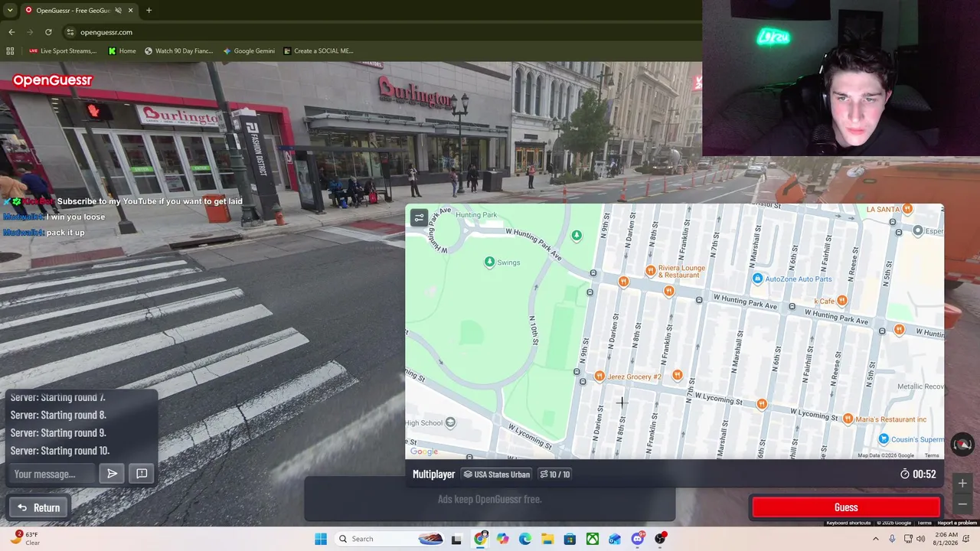980x551 pixels.
Task: Open the Windows Start menu
Action: click(x=321, y=539)
